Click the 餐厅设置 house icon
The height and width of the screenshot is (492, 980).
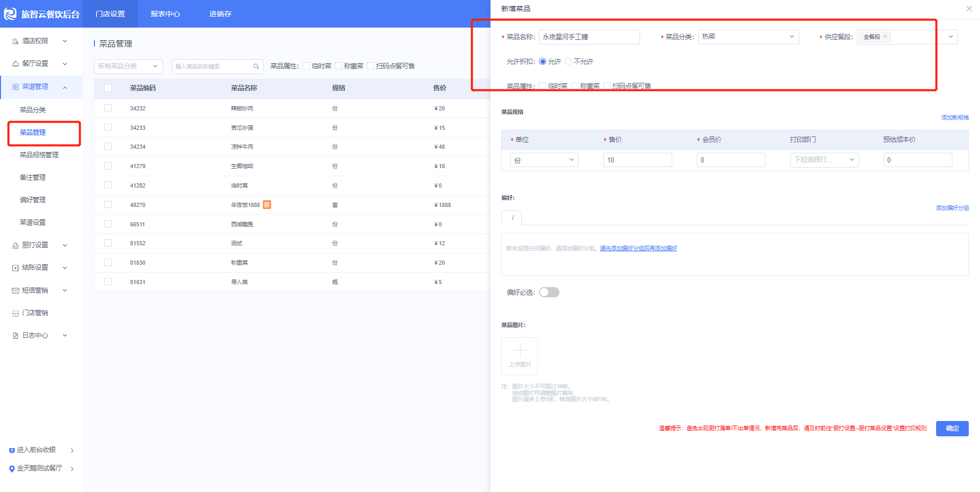tap(15, 63)
